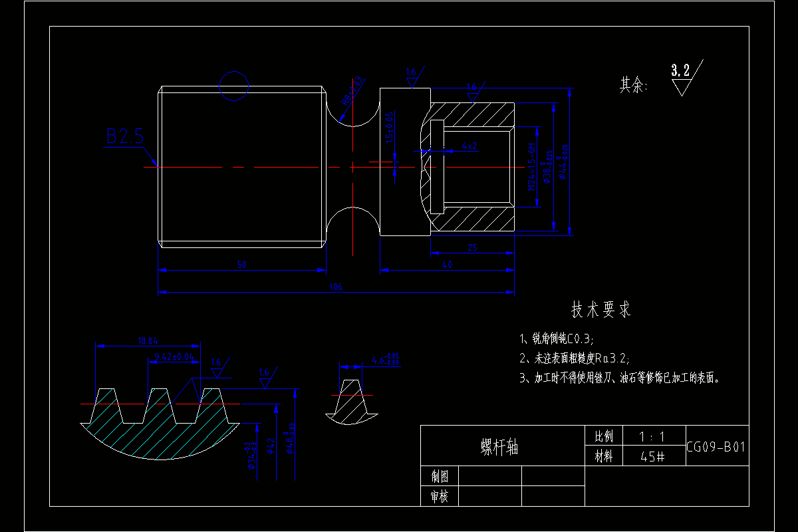This screenshot has height=532, width=798.
Task: Select the 1.6 roughness symbol above hatched bore
Action: (475, 92)
